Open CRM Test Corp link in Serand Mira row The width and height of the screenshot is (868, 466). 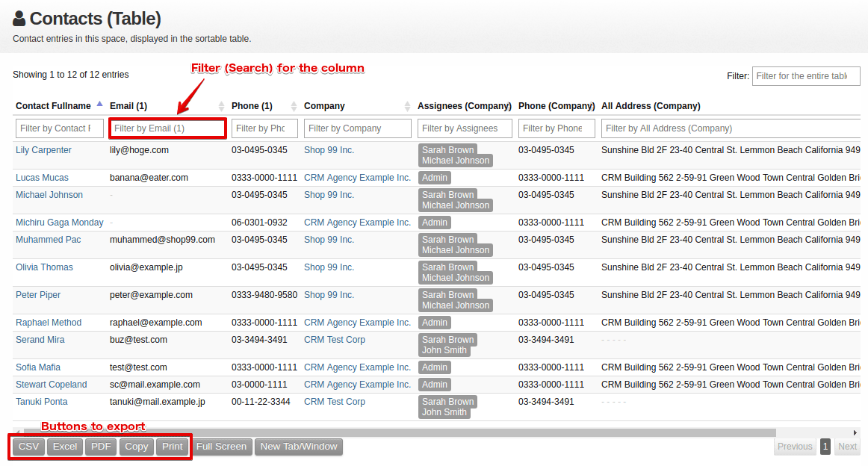coord(335,340)
